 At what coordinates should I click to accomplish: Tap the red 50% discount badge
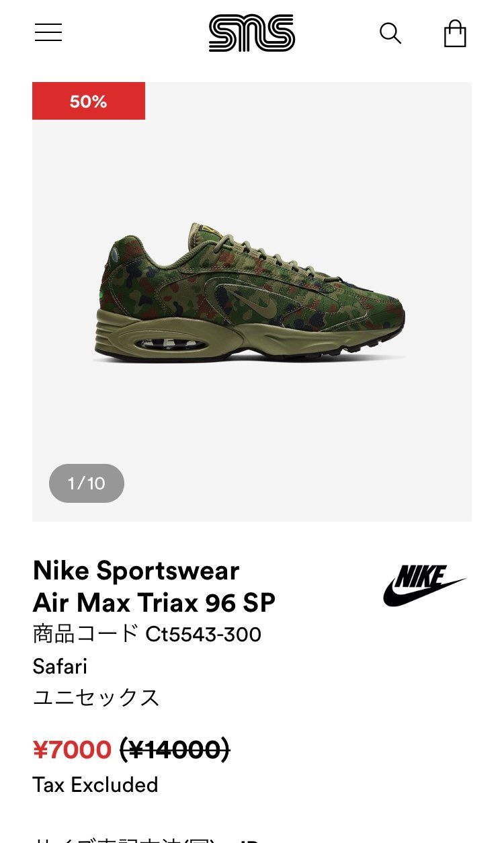pos(89,101)
